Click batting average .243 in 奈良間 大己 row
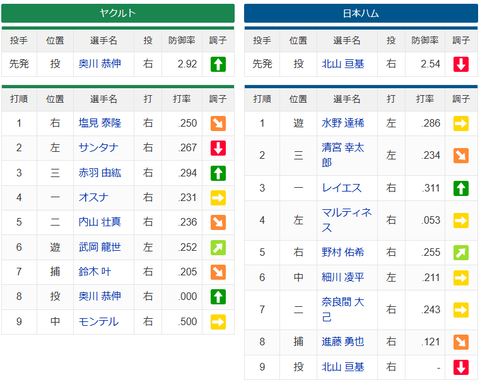 click(431, 310)
